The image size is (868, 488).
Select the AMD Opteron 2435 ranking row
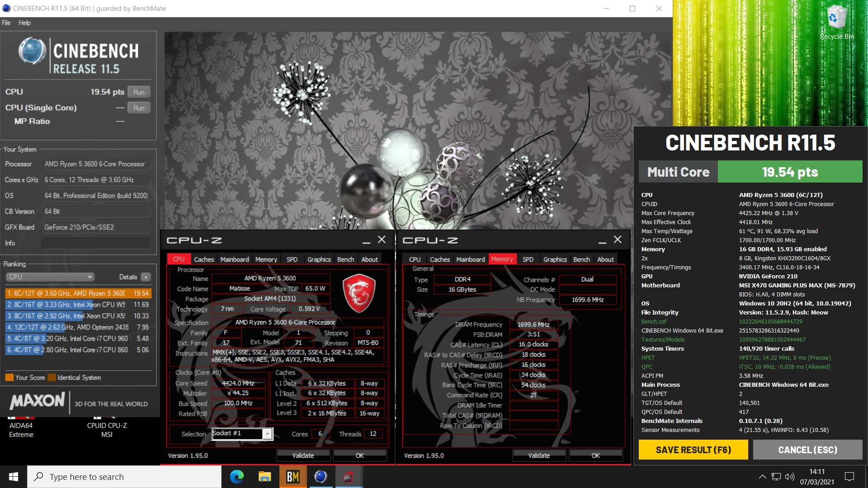pyautogui.click(x=78, y=327)
